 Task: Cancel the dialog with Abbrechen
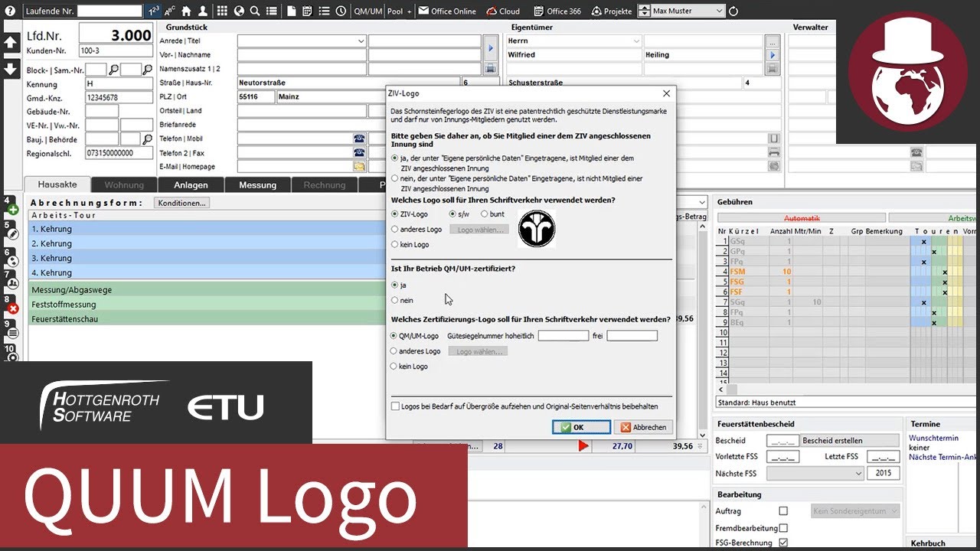644,427
